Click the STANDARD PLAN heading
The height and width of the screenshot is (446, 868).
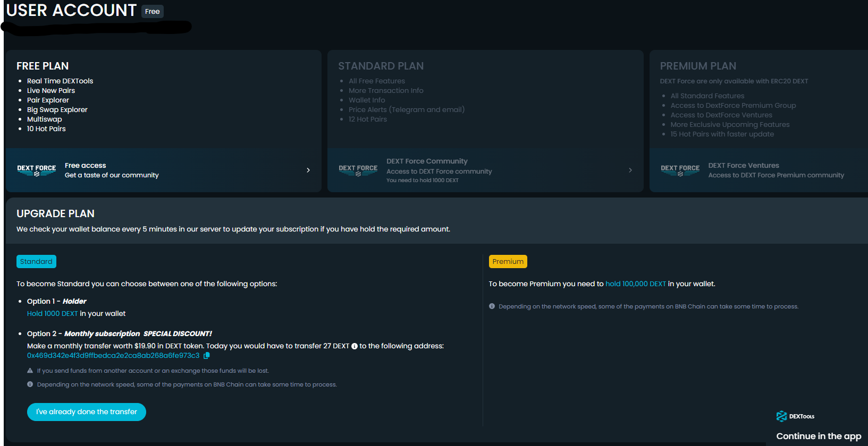[381, 66]
